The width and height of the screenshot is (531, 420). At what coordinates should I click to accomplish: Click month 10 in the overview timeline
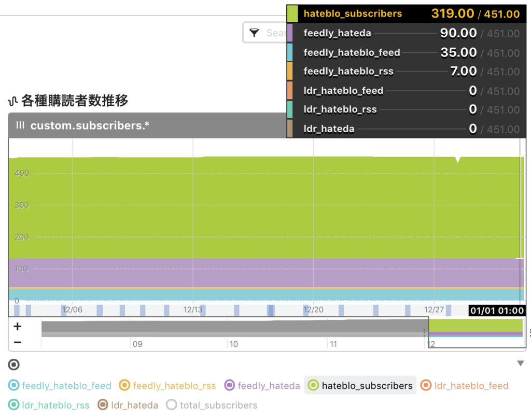click(234, 344)
